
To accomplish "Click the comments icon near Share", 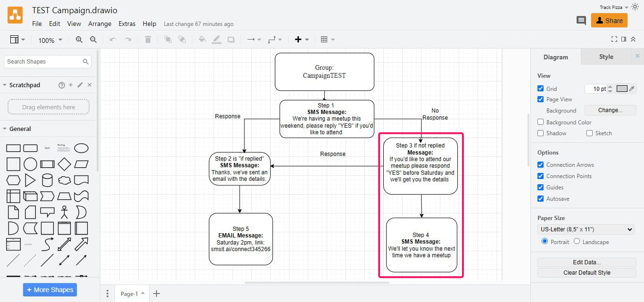I will pos(581,21).
